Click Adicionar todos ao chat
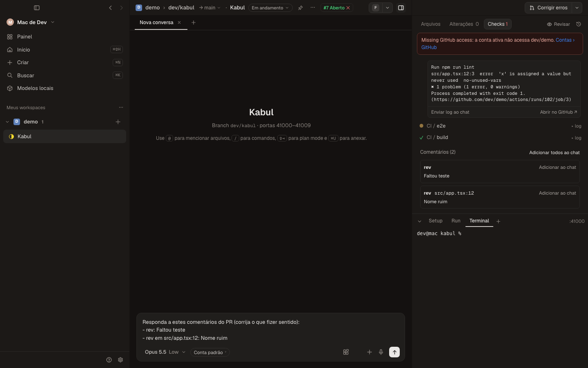 (x=555, y=153)
